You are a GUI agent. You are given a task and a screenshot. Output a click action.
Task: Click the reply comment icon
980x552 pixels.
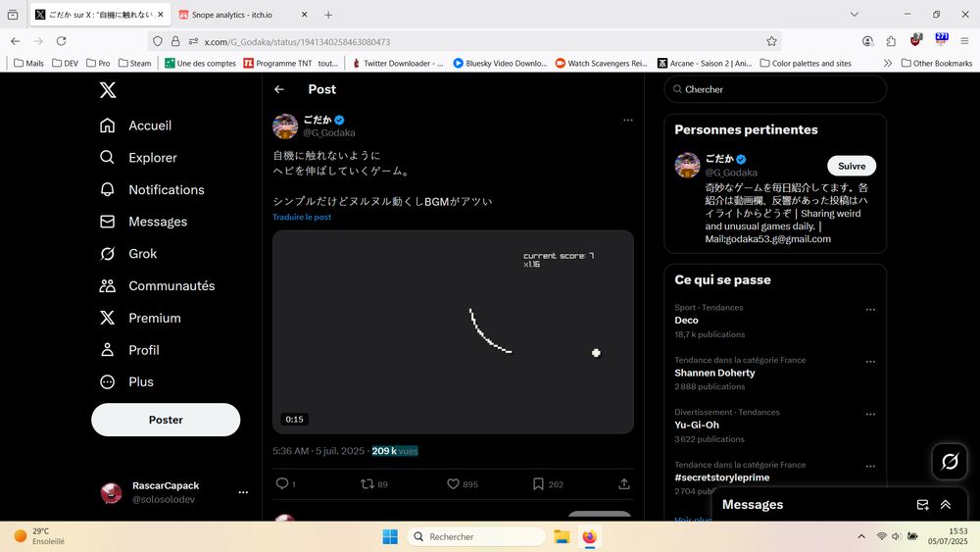tap(282, 484)
